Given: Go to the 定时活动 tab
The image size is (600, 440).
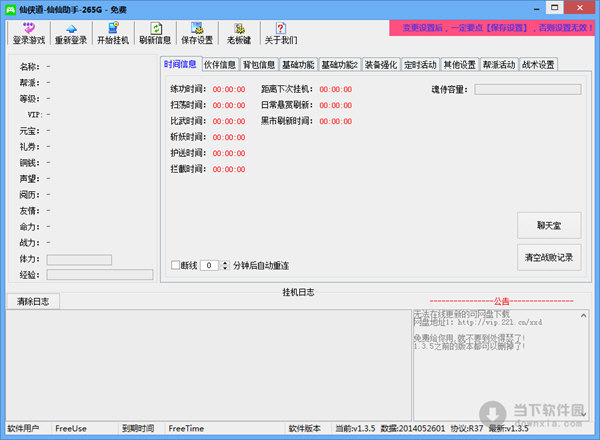Looking at the screenshot, I should pos(420,65).
